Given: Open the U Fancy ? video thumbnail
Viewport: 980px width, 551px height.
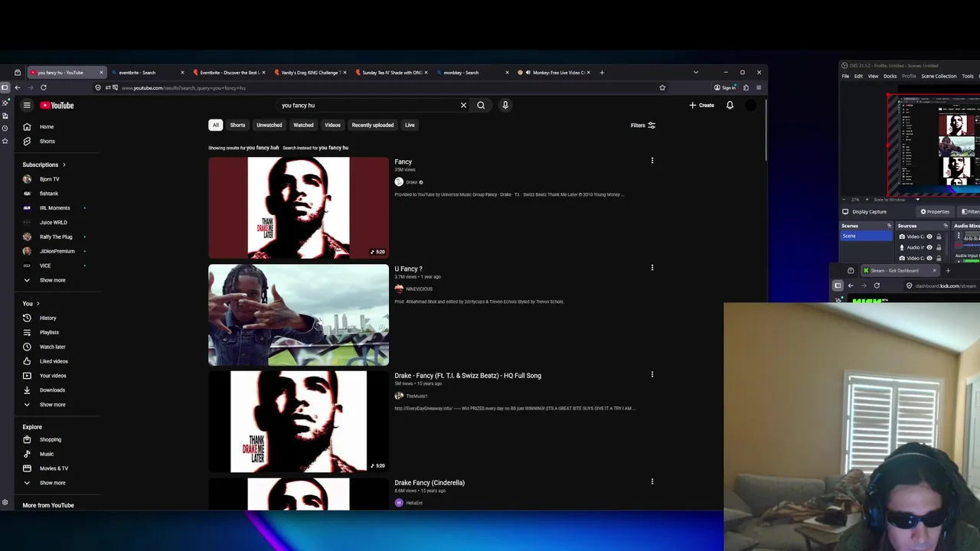Looking at the screenshot, I should [x=299, y=315].
